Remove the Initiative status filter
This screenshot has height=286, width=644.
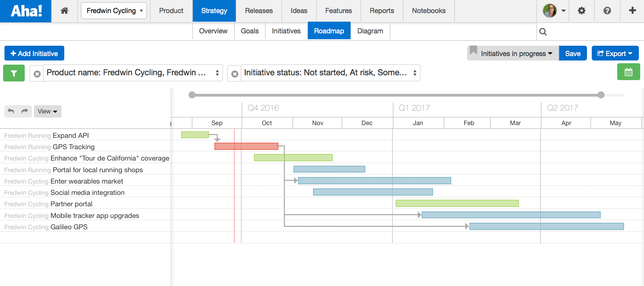[235, 74]
